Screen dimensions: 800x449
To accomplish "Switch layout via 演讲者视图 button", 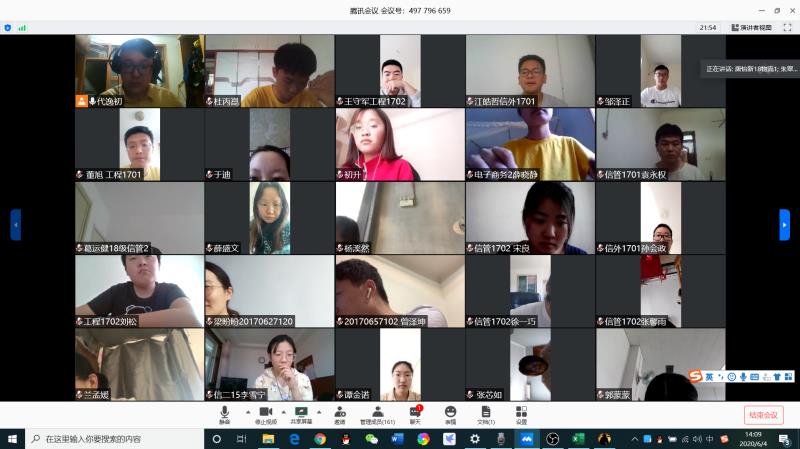I will pyautogui.click(x=765, y=28).
